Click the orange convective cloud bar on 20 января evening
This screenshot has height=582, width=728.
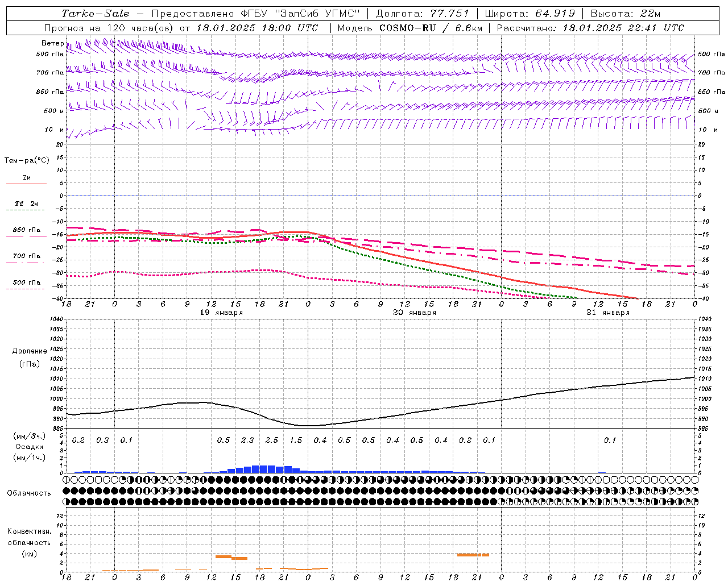click(473, 555)
